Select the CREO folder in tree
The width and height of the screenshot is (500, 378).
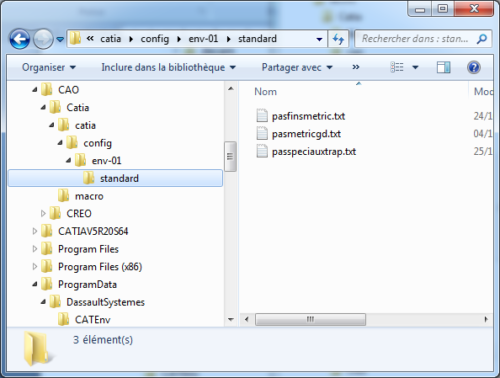(79, 214)
